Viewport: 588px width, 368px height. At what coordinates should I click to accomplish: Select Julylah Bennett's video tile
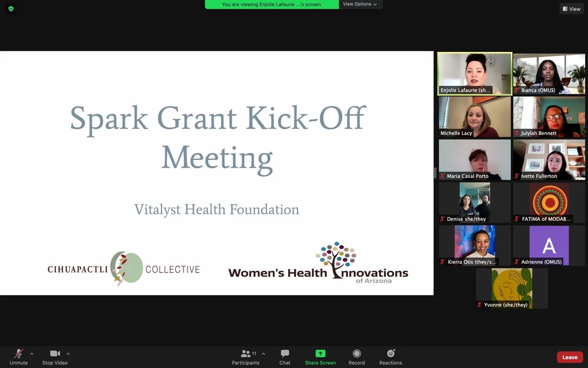[549, 117]
